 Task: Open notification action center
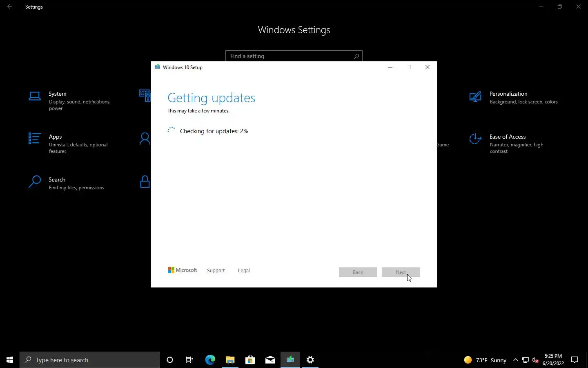click(575, 360)
